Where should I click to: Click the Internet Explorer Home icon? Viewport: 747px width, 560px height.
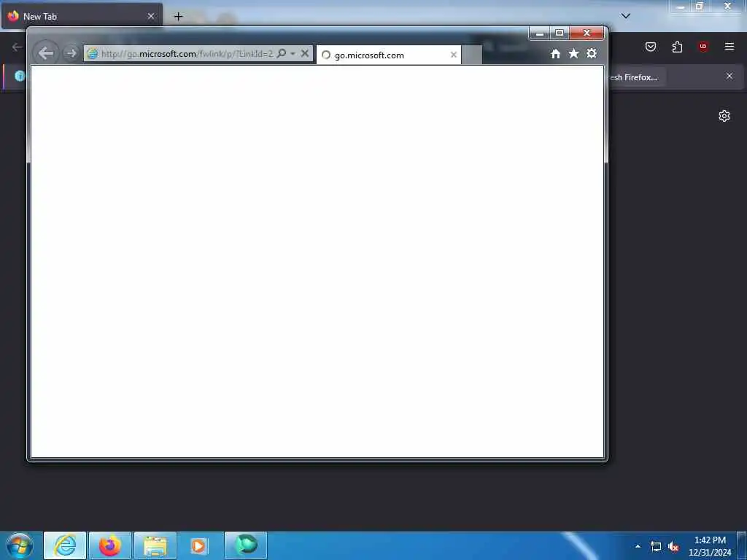pyautogui.click(x=555, y=54)
